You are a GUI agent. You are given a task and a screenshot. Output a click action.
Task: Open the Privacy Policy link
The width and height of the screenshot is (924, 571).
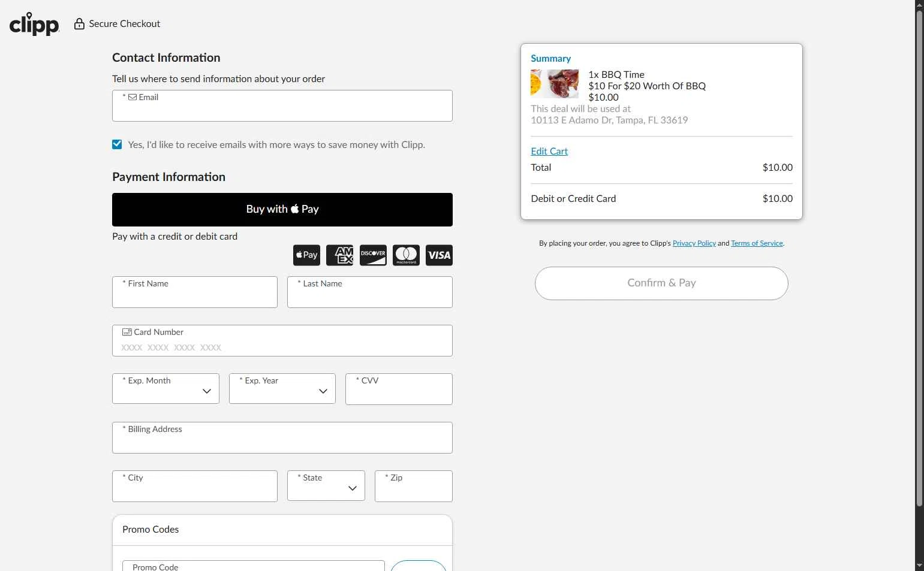[694, 243]
